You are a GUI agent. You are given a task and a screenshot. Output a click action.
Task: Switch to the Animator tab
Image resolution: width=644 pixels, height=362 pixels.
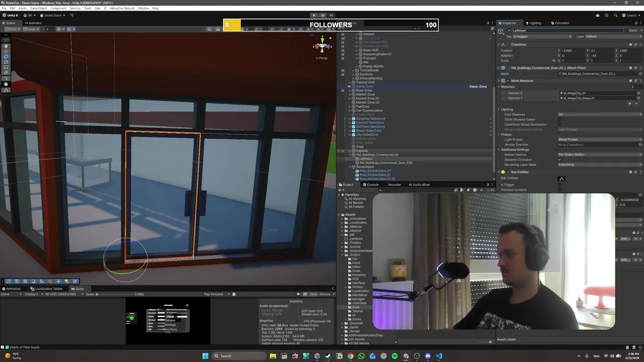pos(33,23)
